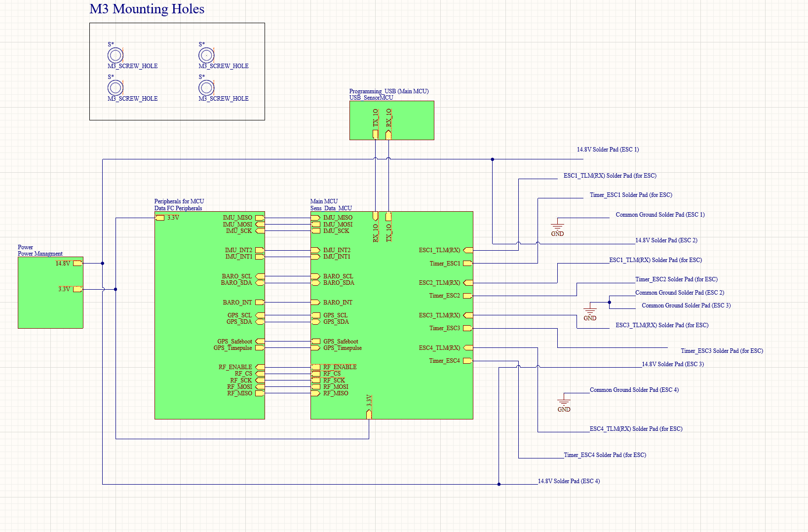Viewport: 808px width, 532px height.
Task: Select the bottom-right M3_SCREW_HOLE symbol
Action: pos(206,88)
